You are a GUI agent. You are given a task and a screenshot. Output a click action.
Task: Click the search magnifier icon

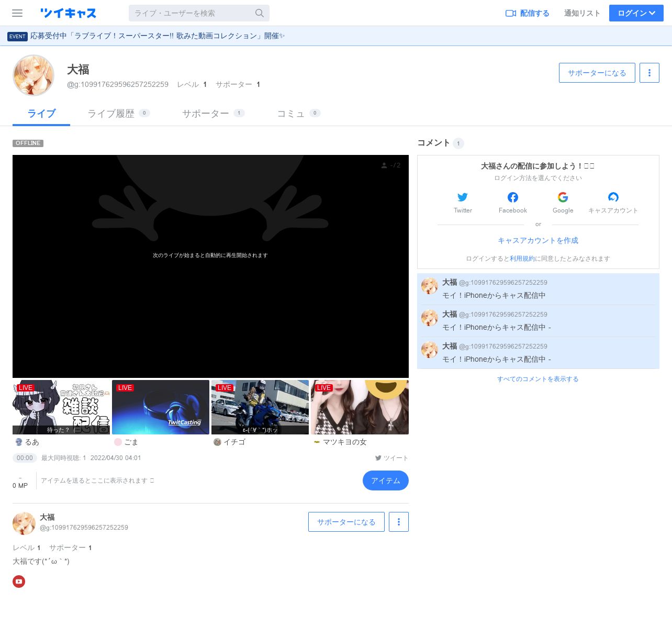(260, 13)
